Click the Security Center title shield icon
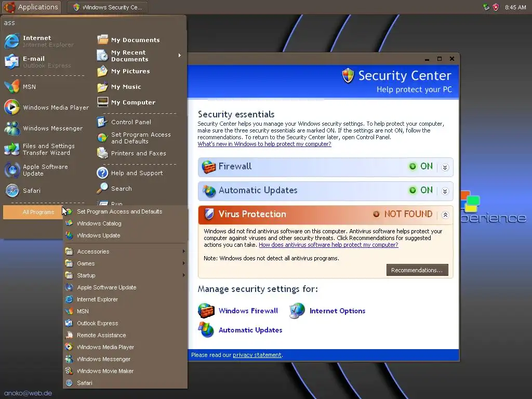The width and height of the screenshot is (532, 399). 348,75
